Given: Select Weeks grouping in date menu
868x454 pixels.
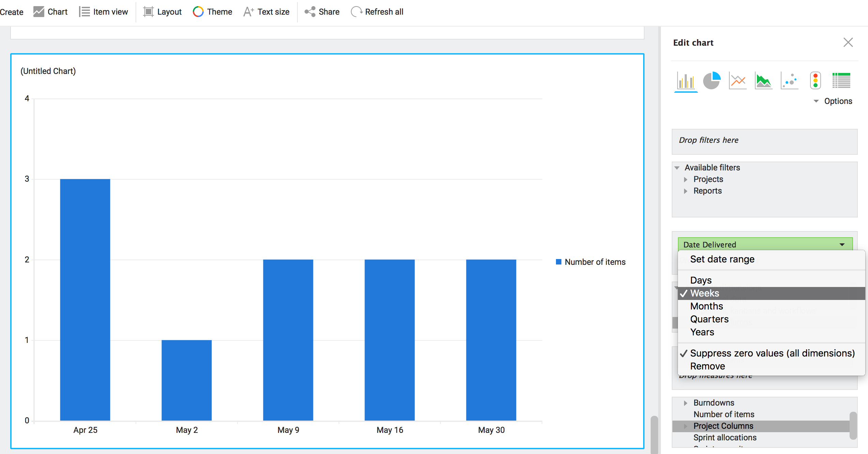Looking at the screenshot, I should [x=704, y=293].
